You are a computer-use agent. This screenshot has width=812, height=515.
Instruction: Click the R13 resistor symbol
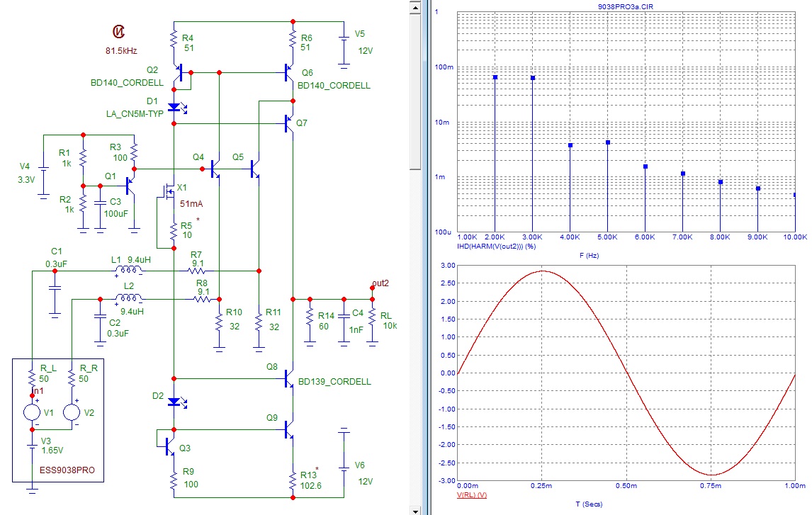292,481
